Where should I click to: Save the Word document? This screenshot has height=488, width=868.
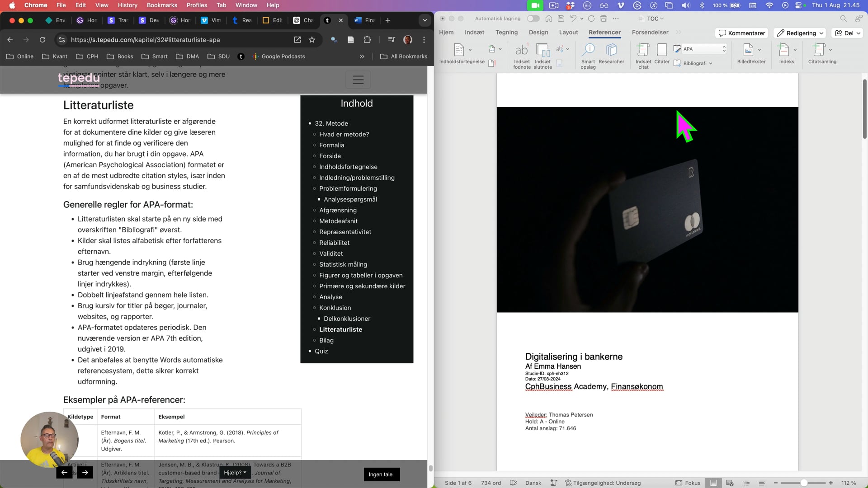(561, 19)
